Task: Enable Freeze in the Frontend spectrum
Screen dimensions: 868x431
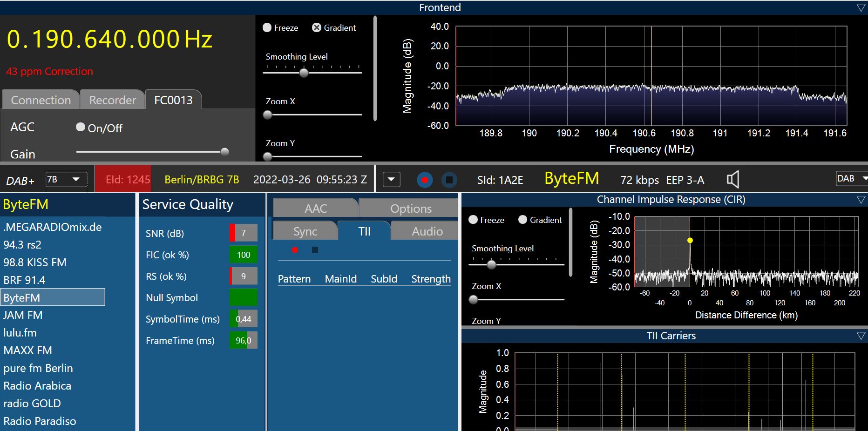Action: click(x=267, y=28)
